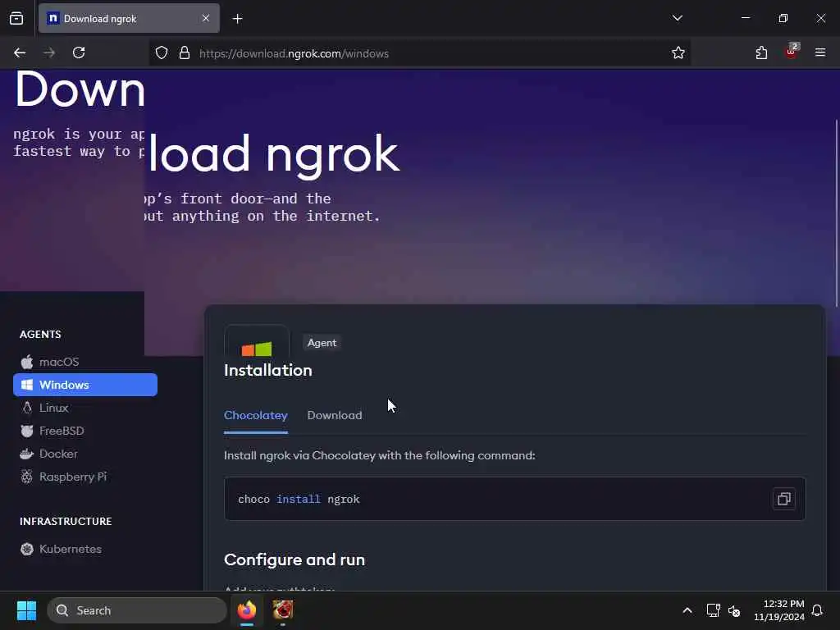Click the Raspberry Pi logo icon
This screenshot has width=840, height=630.
click(27, 477)
